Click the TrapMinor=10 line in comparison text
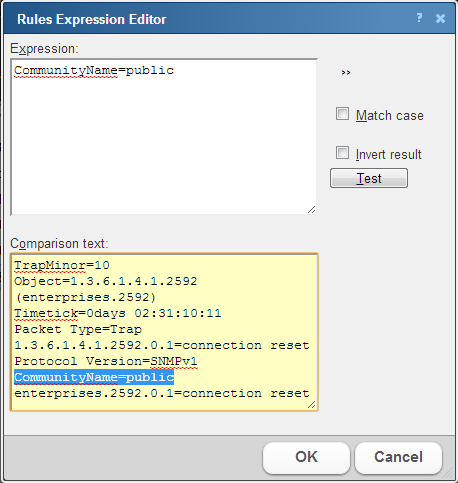Screen dimensions: 458x483 [x=62, y=265]
